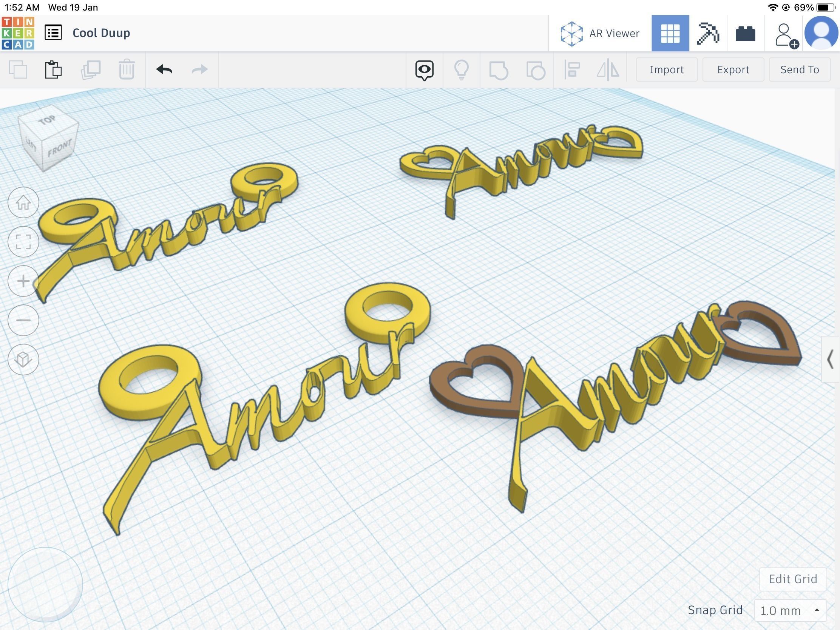Zoom in with plus button

tap(23, 281)
